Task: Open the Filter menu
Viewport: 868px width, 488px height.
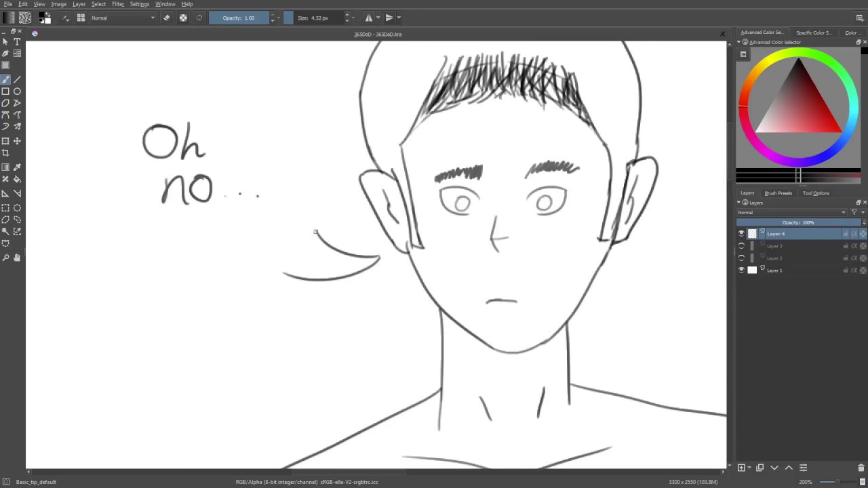Action: click(118, 4)
